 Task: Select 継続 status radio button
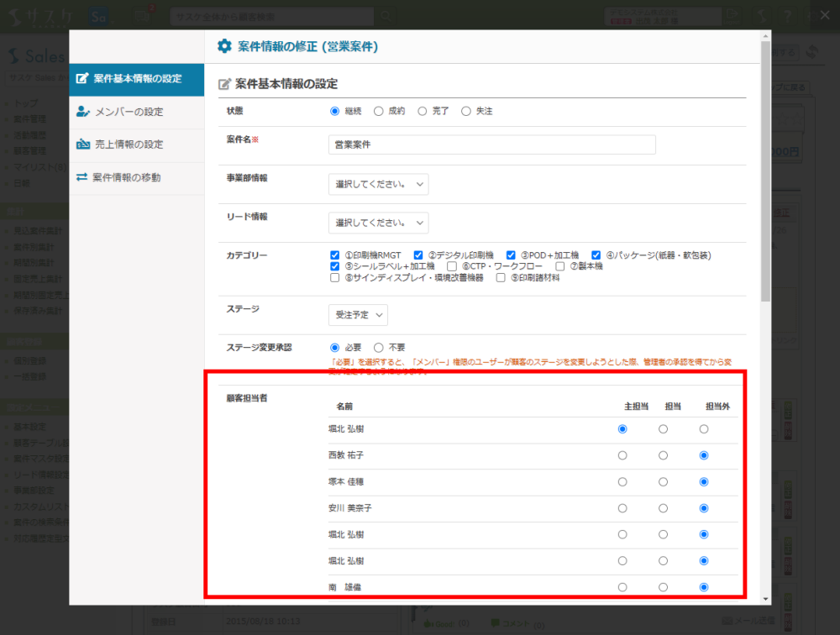335,111
